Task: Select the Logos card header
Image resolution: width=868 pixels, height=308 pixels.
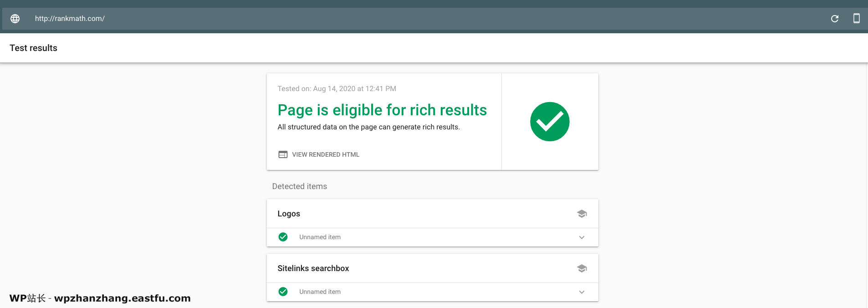Action: [x=289, y=213]
